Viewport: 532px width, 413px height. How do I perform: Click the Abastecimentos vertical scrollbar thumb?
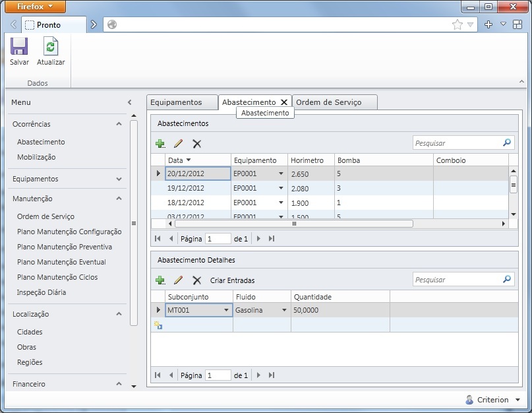click(x=514, y=185)
